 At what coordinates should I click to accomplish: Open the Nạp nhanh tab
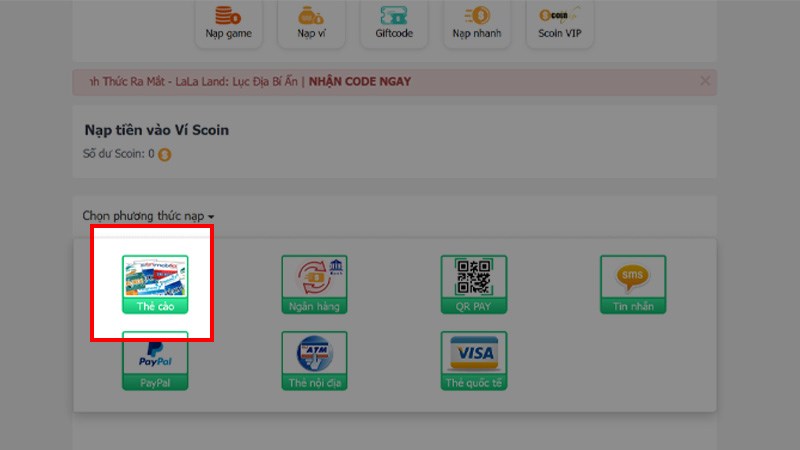pos(477,23)
